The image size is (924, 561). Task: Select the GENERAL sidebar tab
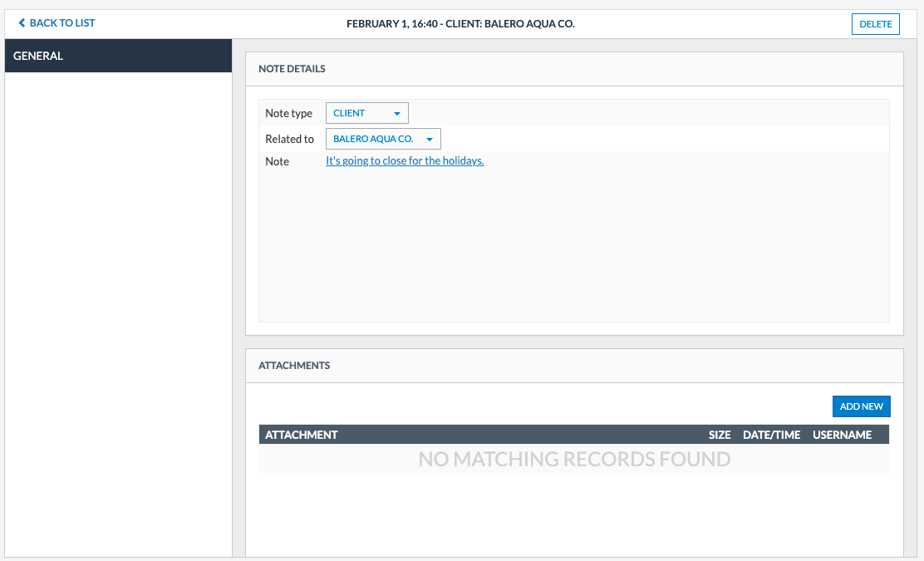tap(118, 56)
